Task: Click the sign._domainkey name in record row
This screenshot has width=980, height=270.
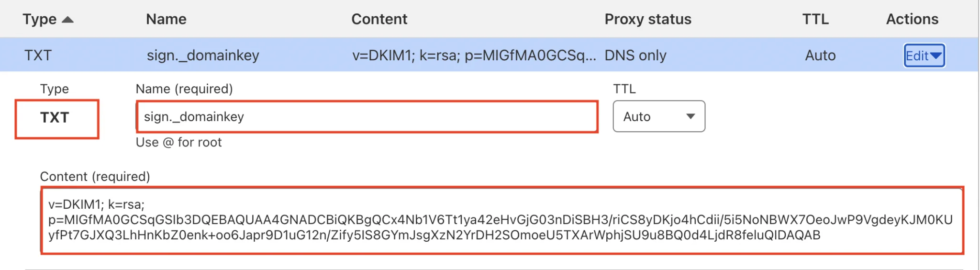Action: (x=203, y=56)
